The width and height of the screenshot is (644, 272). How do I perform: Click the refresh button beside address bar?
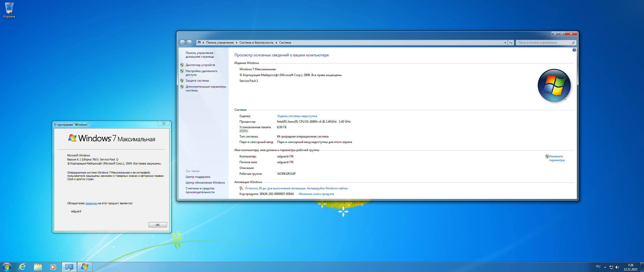(x=511, y=43)
